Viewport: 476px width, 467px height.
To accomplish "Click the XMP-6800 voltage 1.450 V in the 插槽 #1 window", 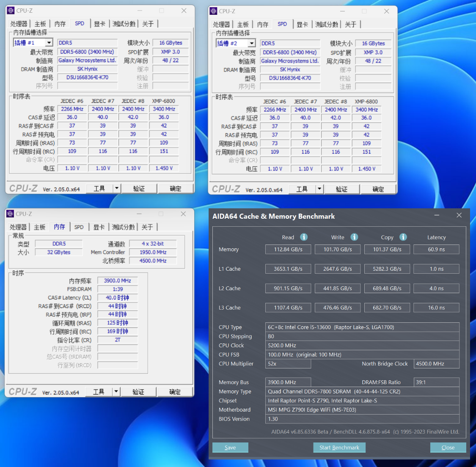I will (x=164, y=168).
